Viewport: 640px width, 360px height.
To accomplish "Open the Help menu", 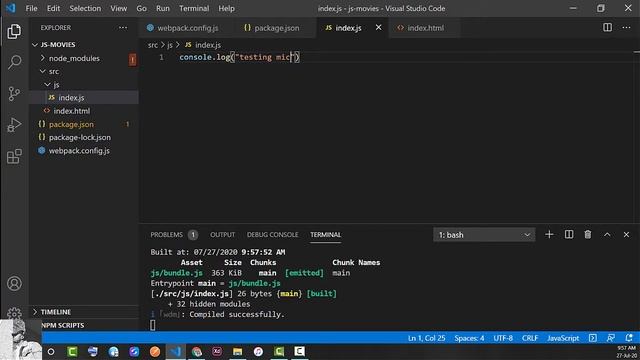I will (x=226, y=8).
